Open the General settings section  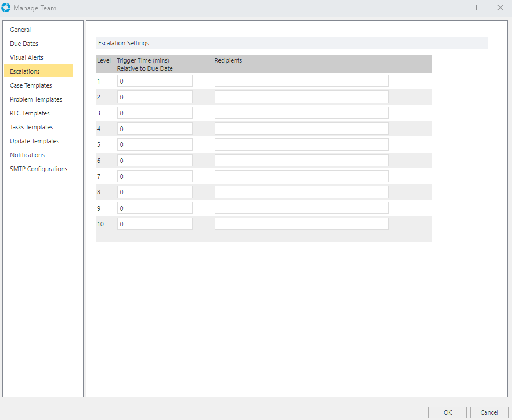tap(20, 30)
